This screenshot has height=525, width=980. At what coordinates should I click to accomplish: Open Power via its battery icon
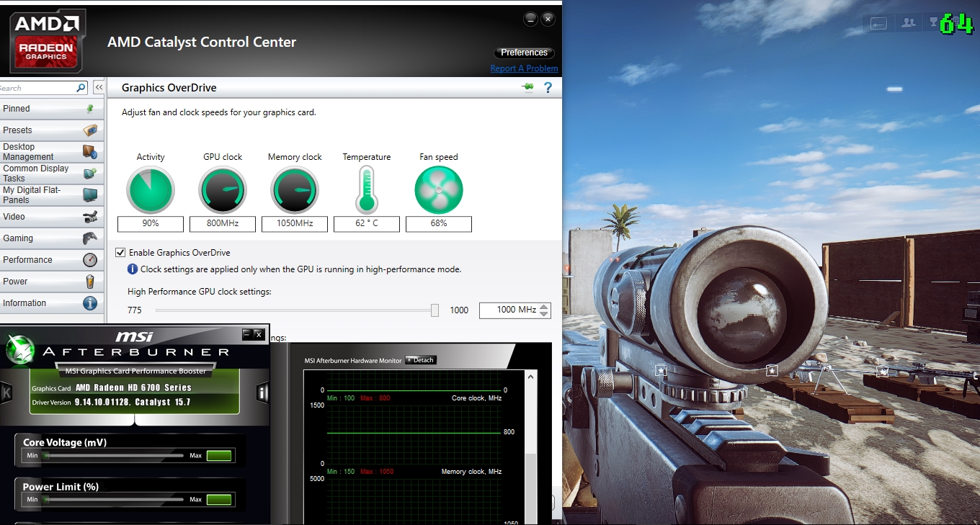pyautogui.click(x=90, y=282)
